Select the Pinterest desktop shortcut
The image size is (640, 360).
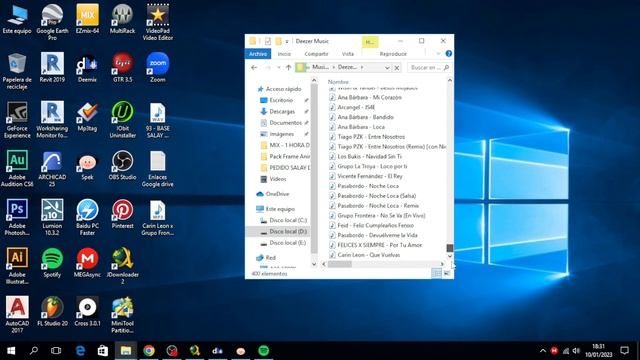[x=122, y=214]
